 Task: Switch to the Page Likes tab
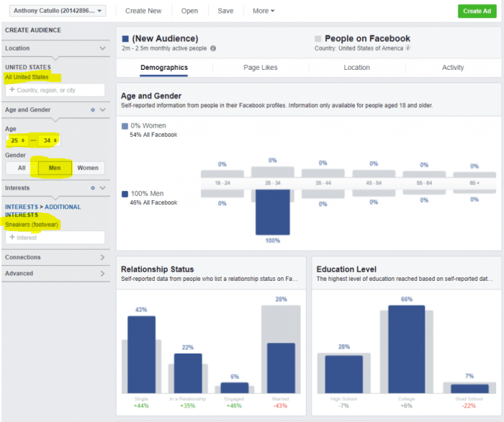click(261, 68)
